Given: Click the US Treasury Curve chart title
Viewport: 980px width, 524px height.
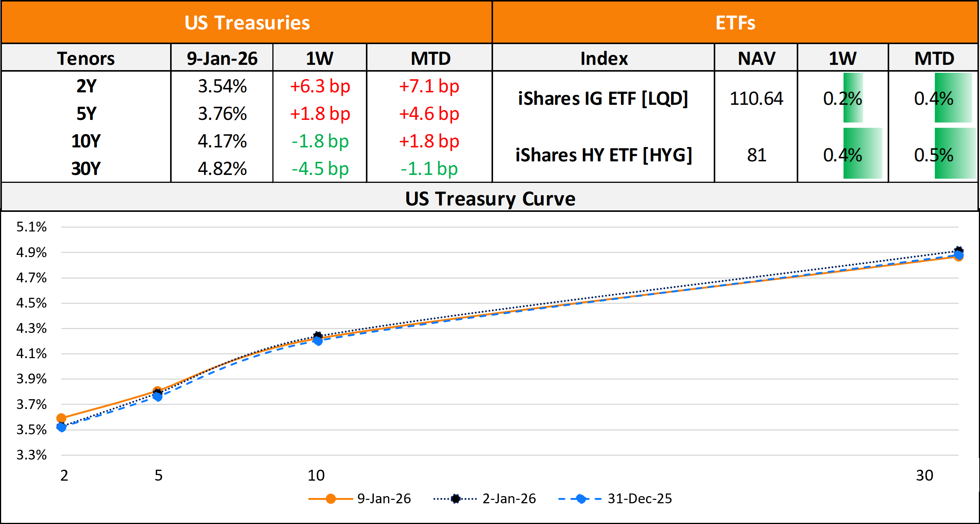Looking at the screenshot, I should coord(490,199).
